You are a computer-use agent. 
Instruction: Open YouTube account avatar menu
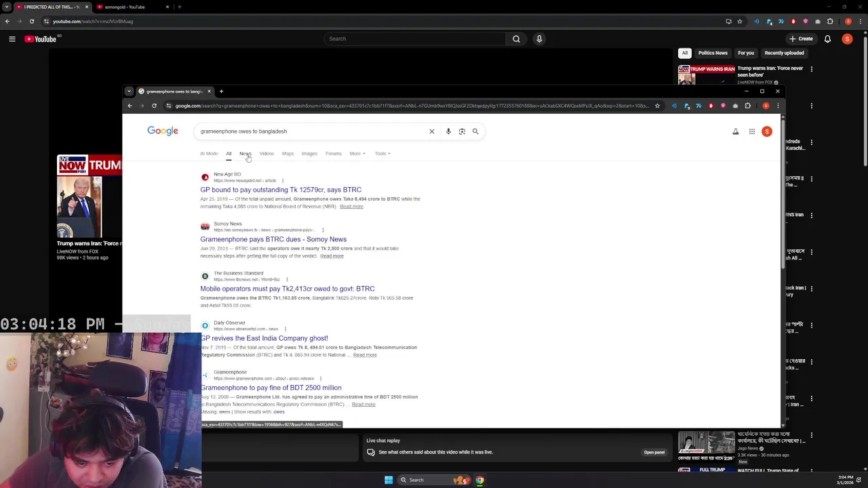pyautogui.click(x=847, y=39)
